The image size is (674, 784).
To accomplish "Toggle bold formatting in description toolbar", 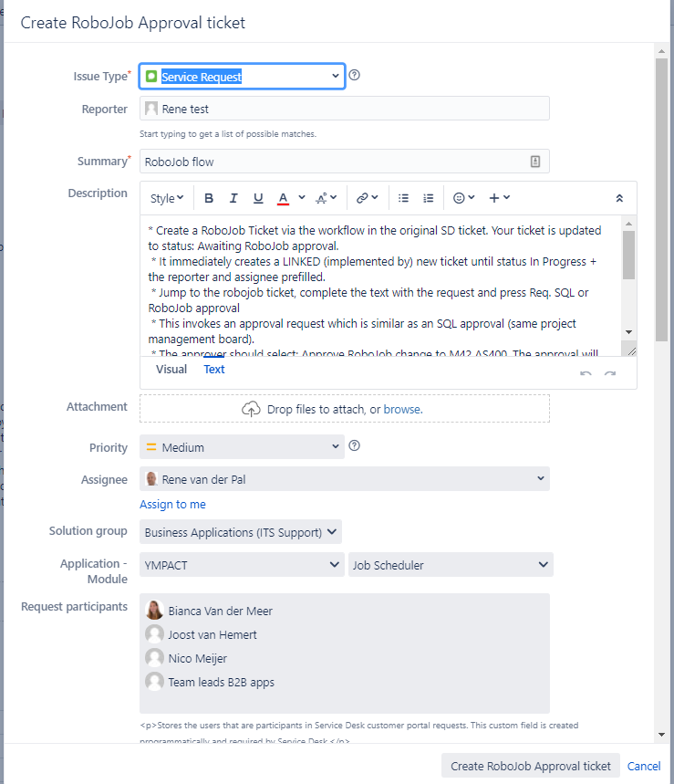I will [x=209, y=198].
